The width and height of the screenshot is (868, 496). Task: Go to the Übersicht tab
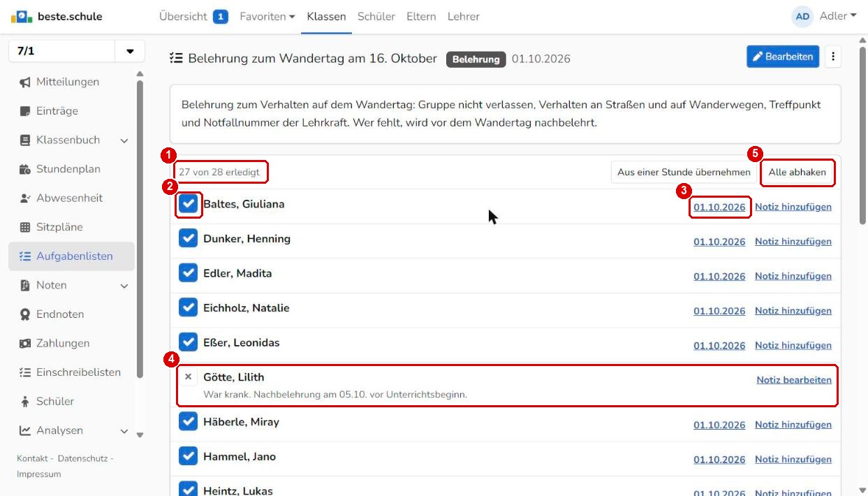click(x=183, y=16)
